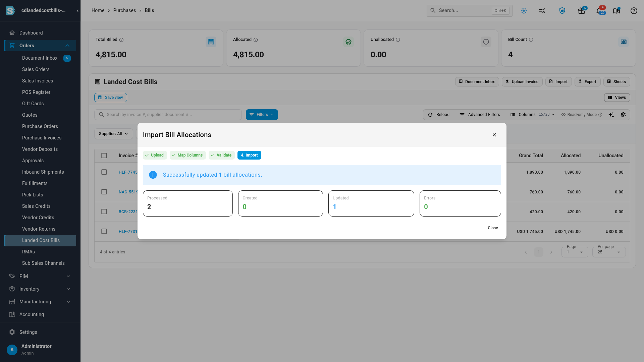Image resolution: width=644 pixels, height=362 pixels.
Task: Open the notifications bell icon
Action: (x=598, y=11)
